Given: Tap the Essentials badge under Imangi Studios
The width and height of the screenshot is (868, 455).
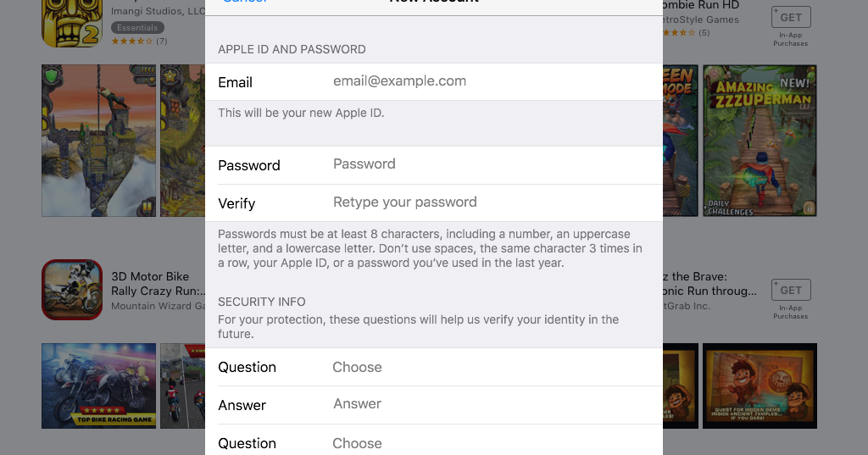Looking at the screenshot, I should (139, 27).
